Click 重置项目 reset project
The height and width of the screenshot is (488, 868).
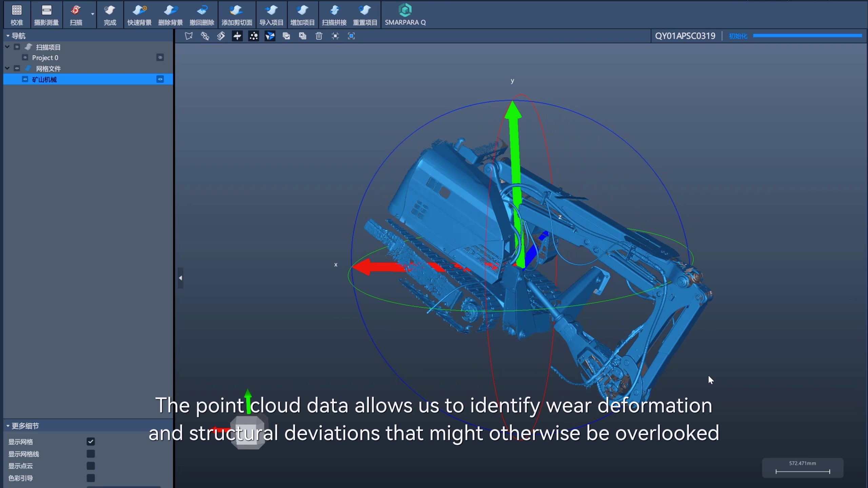[365, 15]
